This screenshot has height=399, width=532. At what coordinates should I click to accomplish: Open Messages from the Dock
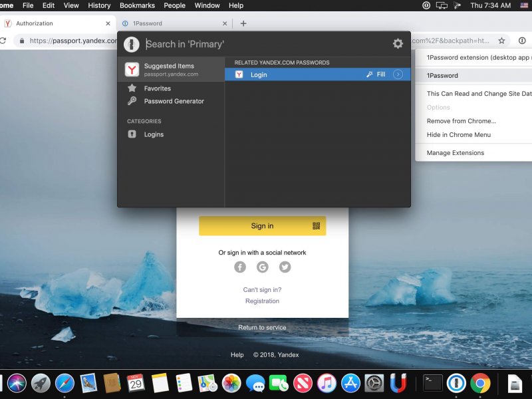click(255, 384)
